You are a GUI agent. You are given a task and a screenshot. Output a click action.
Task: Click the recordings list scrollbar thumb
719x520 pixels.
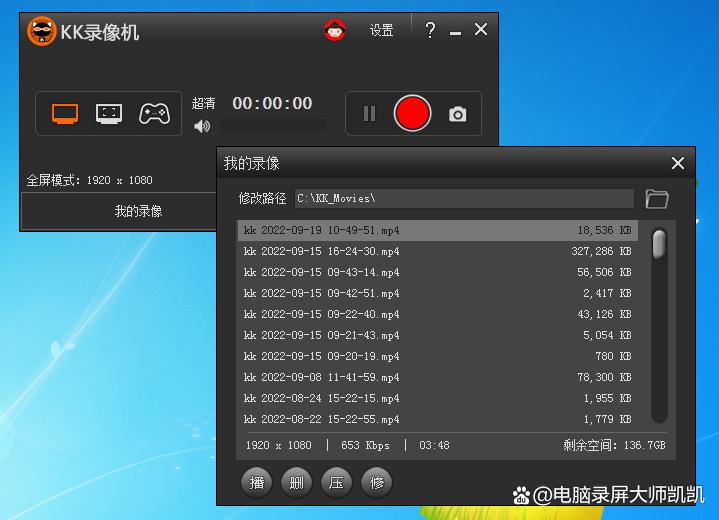[659, 243]
